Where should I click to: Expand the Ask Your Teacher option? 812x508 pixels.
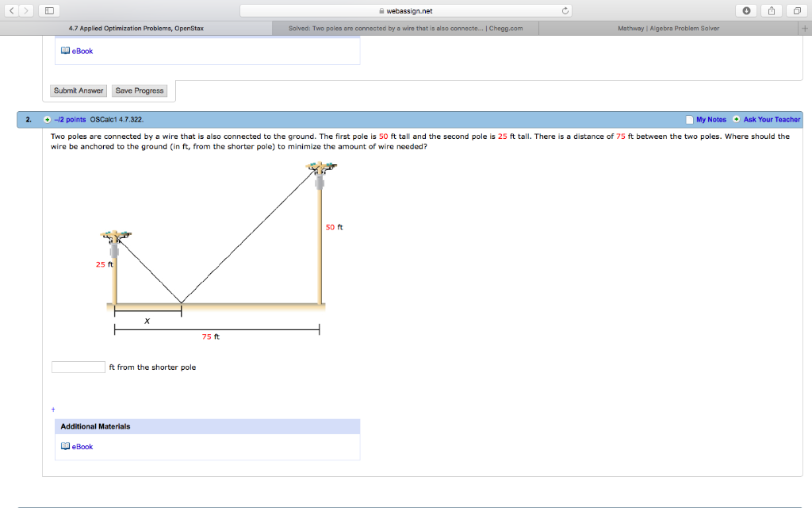pos(735,119)
